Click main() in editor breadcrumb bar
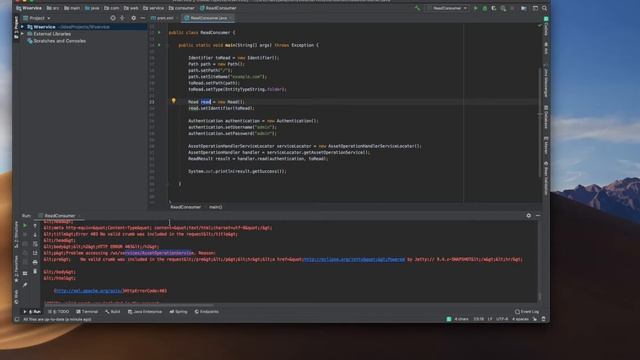 [216, 207]
